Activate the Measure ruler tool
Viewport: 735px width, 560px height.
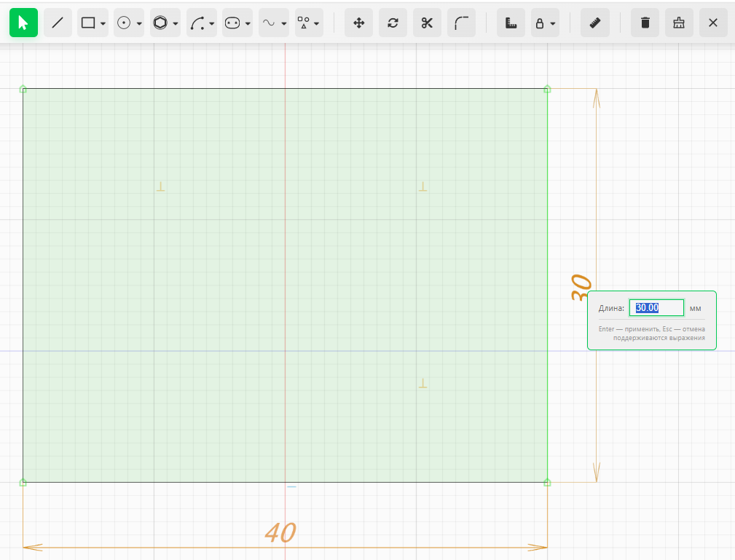[x=595, y=23]
